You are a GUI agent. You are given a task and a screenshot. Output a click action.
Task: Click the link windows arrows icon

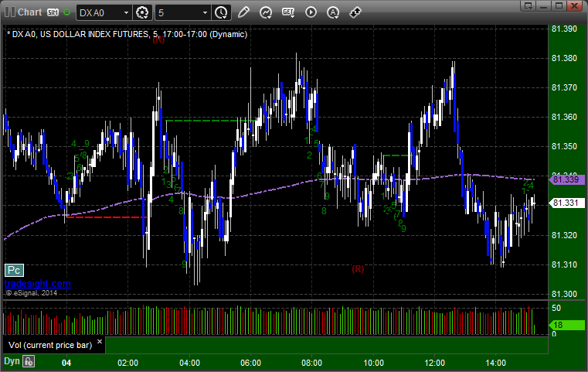pyautogui.click(x=355, y=12)
